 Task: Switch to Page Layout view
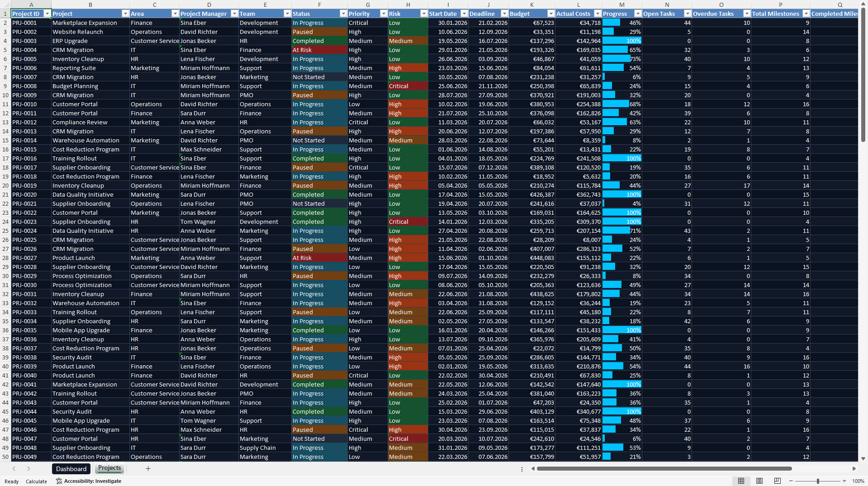pyautogui.click(x=759, y=481)
